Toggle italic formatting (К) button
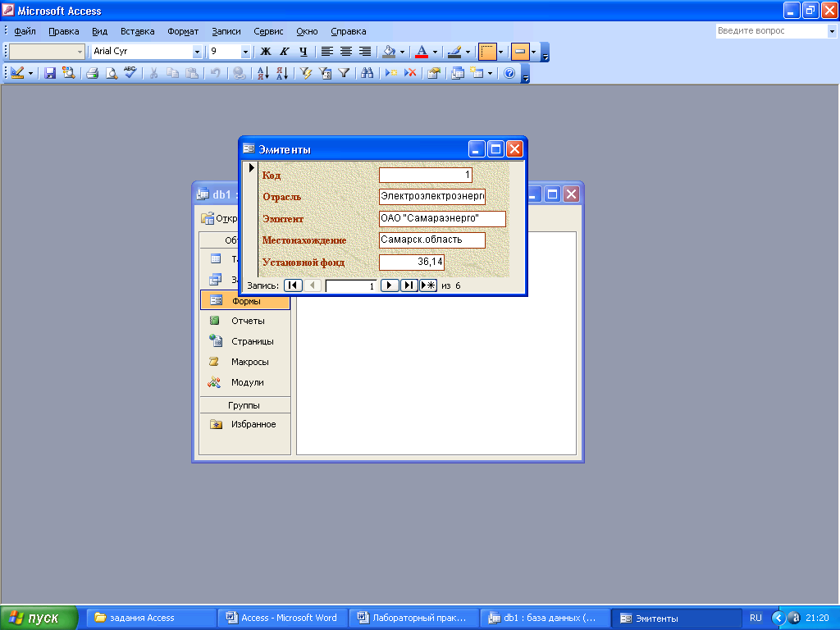This screenshot has width=840, height=630. [x=285, y=52]
